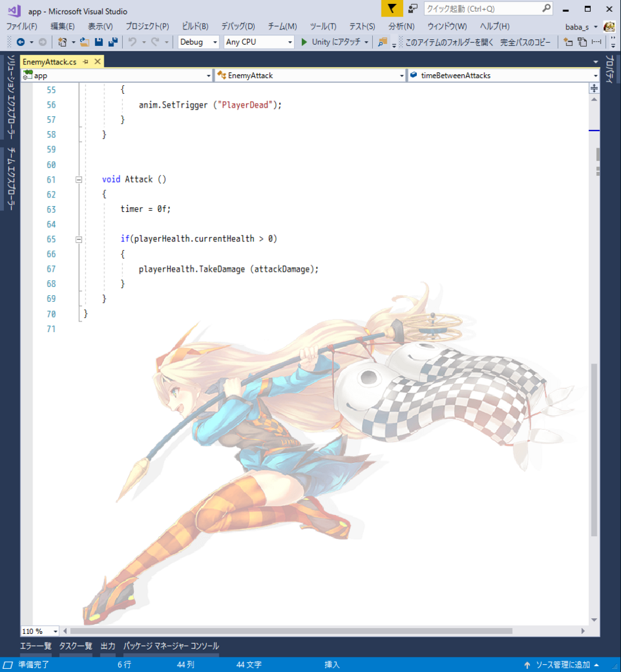Image resolution: width=621 pixels, height=672 pixels.
Task: Open the ウィンドウ(W) menu
Action: point(447,26)
